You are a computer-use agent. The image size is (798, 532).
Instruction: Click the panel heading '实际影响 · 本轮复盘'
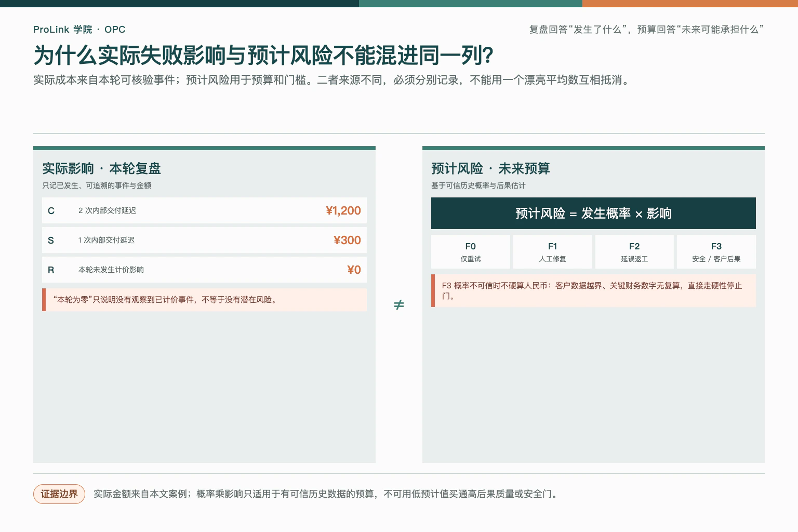[x=101, y=168]
